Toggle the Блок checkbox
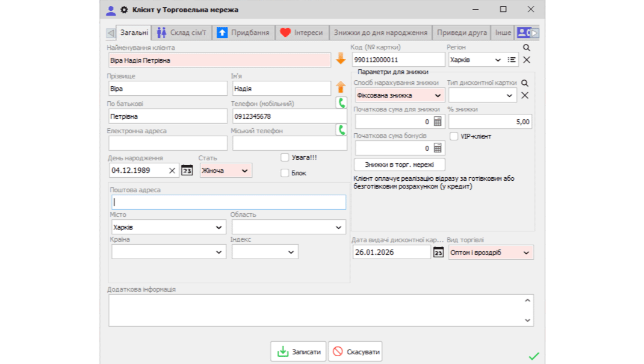 point(285,173)
